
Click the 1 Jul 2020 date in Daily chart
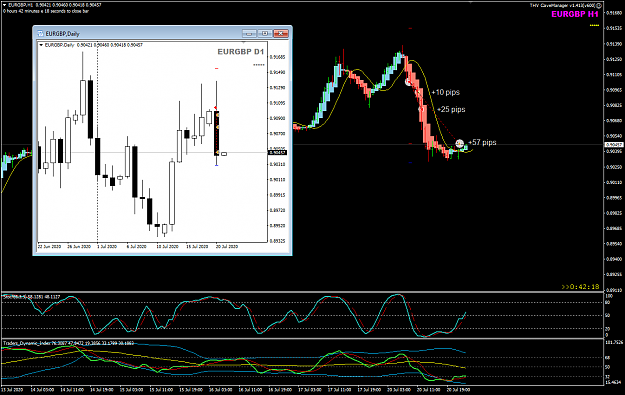[107, 247]
